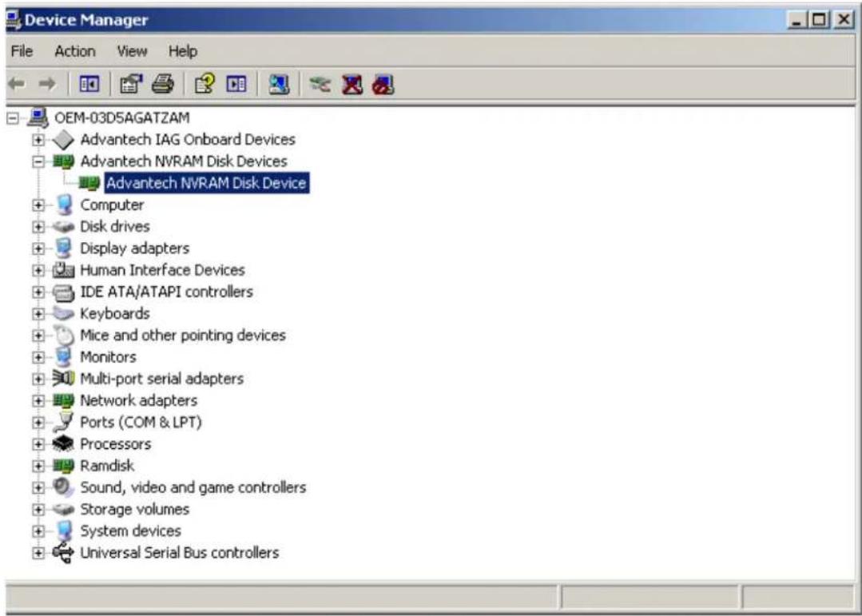The image size is (862, 616).
Task: Click the Sound, video and game controllers icon
Action: click(x=63, y=487)
